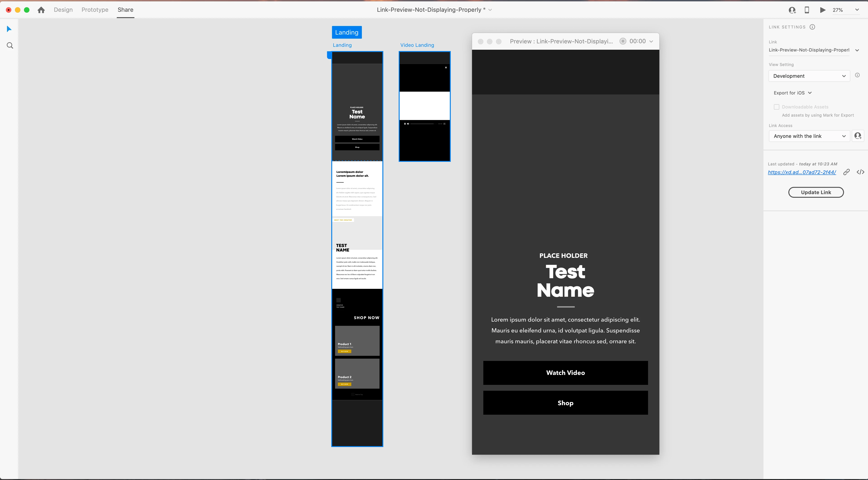868x480 pixels.
Task: Click invite people icon beside Link Access
Action: click(858, 136)
